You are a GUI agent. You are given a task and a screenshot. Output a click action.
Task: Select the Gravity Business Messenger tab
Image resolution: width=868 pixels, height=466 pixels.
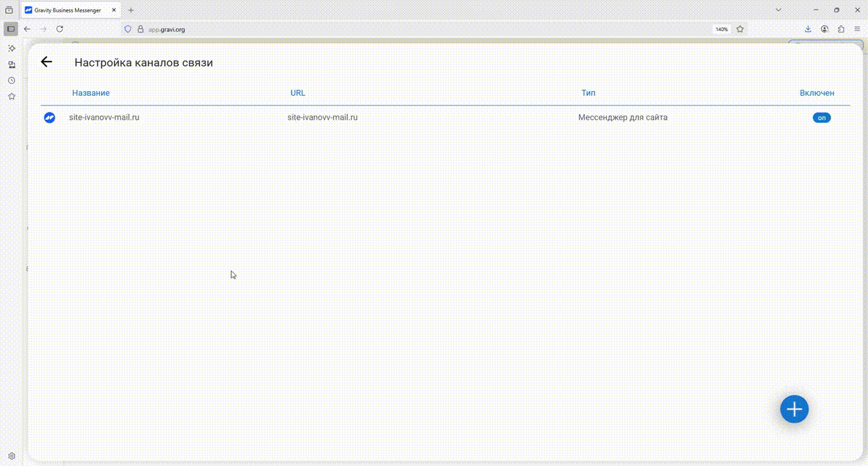pyautogui.click(x=67, y=10)
